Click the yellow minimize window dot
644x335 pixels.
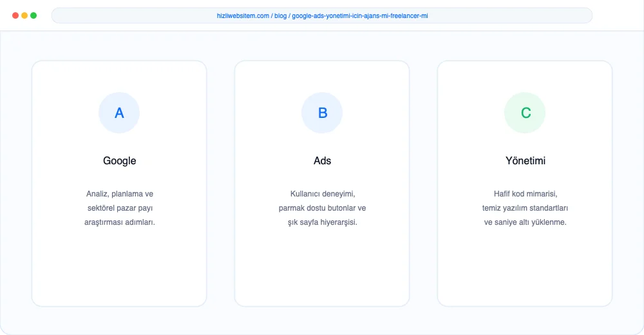[24, 15]
